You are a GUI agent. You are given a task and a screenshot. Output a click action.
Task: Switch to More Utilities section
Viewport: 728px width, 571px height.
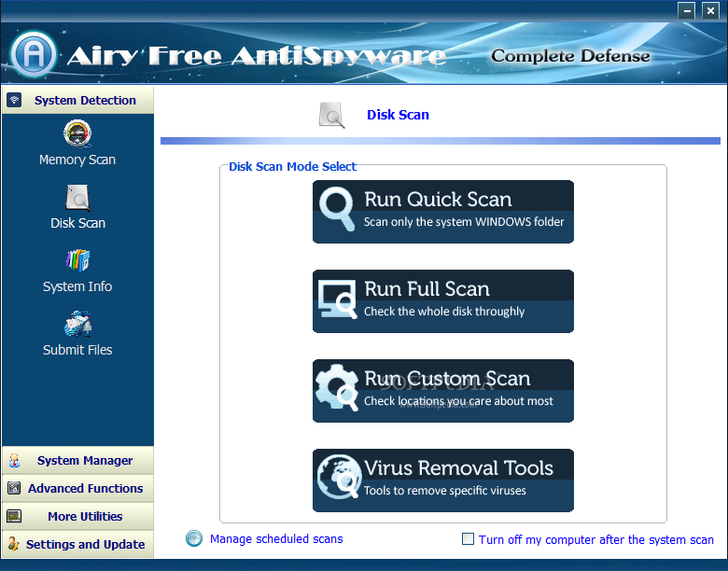[77, 516]
